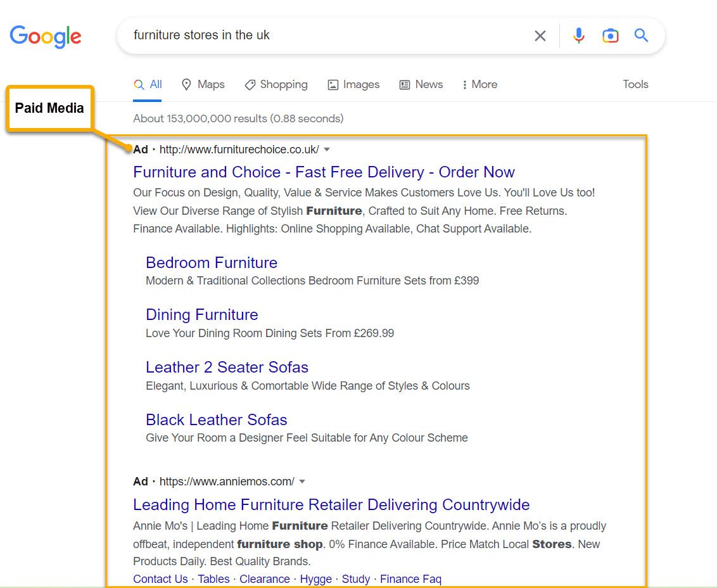
Task: Click the Google logo
Action: 46,36
